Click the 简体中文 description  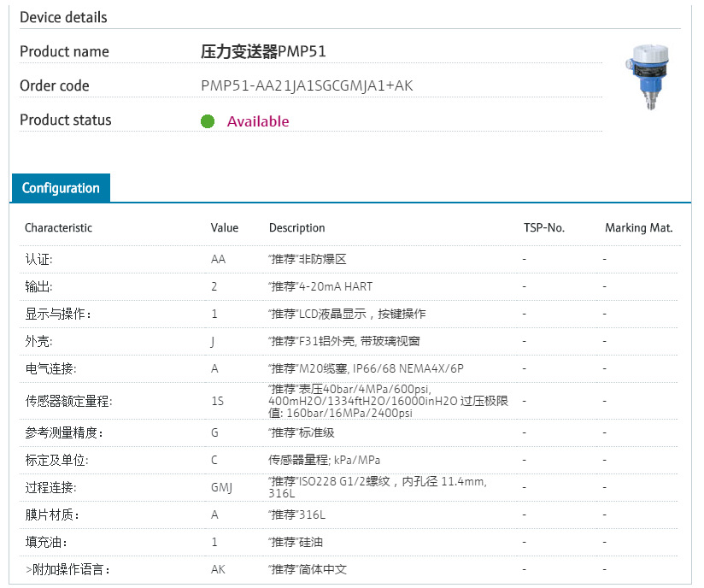308,569
